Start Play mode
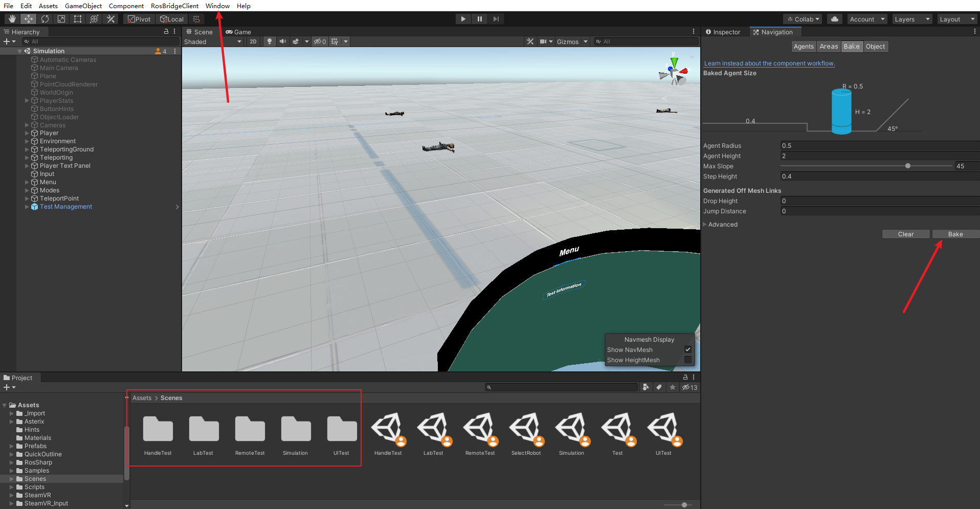This screenshot has width=980, height=509. point(463,19)
